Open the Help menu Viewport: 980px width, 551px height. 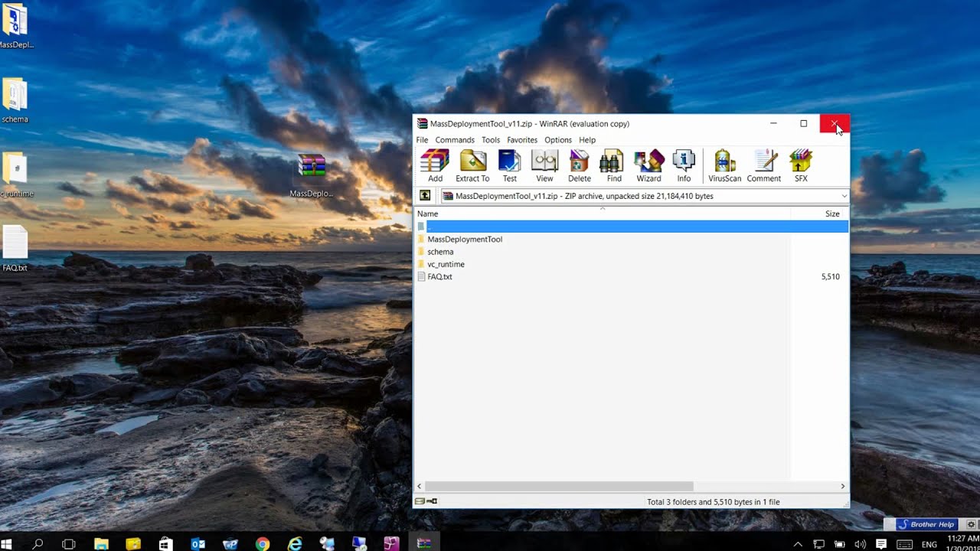pyautogui.click(x=587, y=140)
